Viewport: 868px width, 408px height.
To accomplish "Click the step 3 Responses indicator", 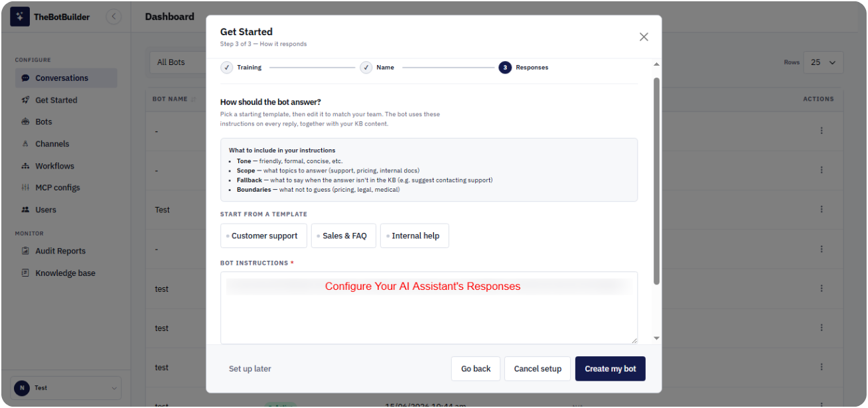I will point(505,68).
